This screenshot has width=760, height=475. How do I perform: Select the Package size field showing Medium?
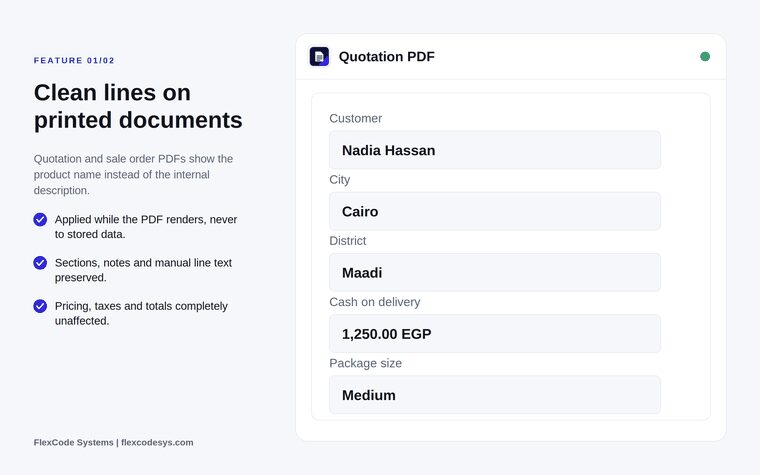coord(495,395)
